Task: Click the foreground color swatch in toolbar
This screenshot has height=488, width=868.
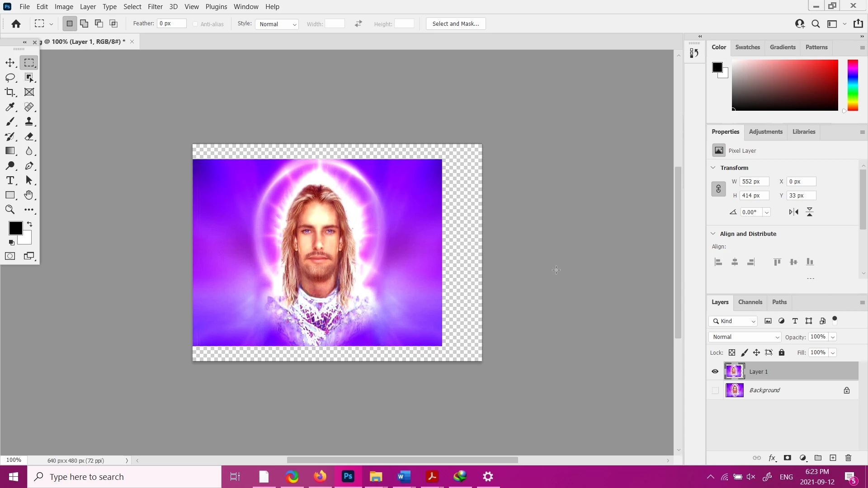Action: (15, 228)
